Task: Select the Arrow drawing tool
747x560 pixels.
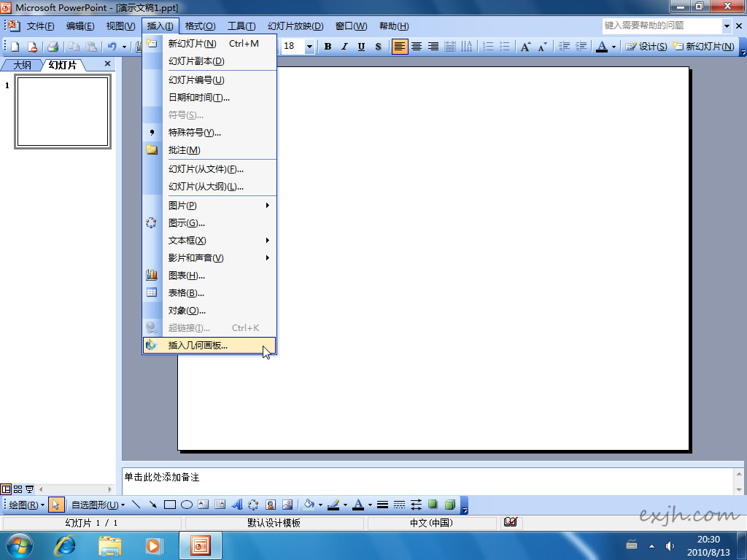Action: [x=153, y=505]
